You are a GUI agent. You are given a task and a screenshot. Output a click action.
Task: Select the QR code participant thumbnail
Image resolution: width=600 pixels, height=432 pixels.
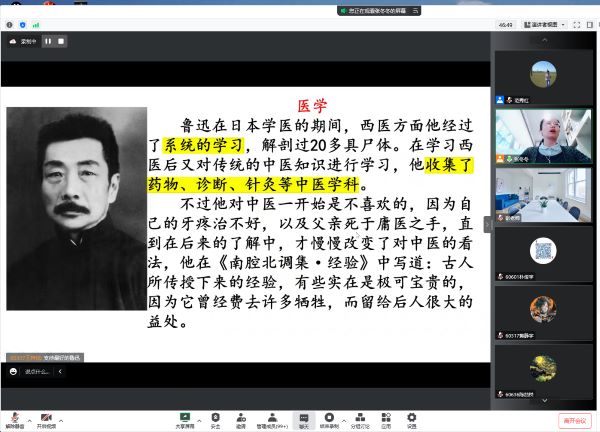click(x=543, y=250)
